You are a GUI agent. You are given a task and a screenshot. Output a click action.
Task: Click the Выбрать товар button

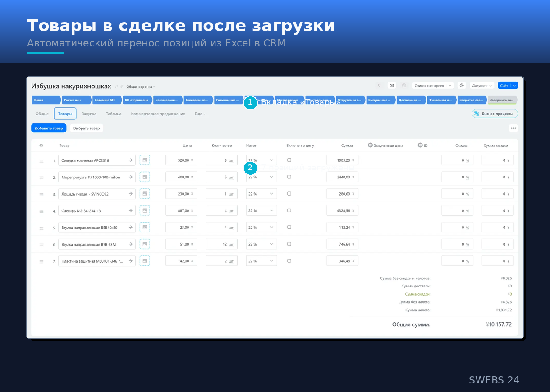coord(87,128)
